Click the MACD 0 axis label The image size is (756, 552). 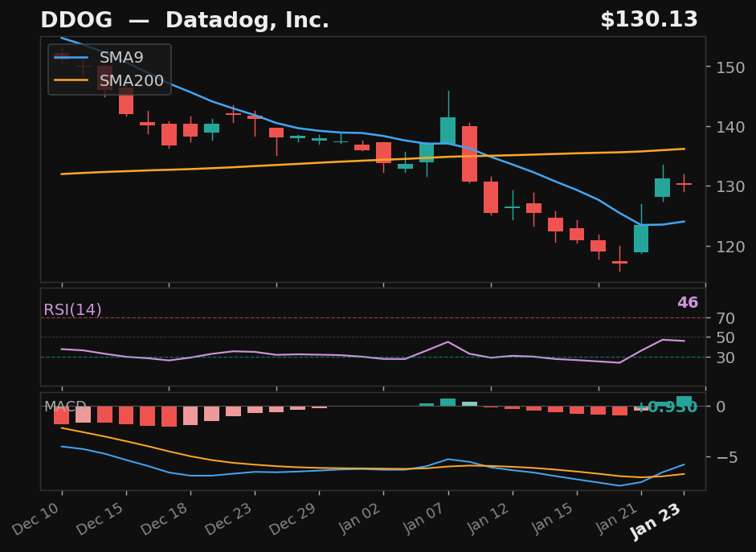[x=721, y=407]
